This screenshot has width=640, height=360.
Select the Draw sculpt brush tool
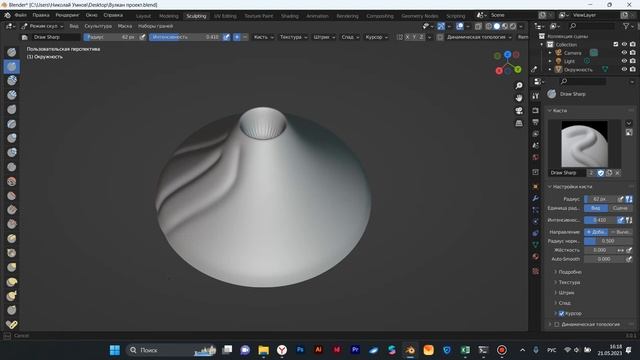point(12,52)
